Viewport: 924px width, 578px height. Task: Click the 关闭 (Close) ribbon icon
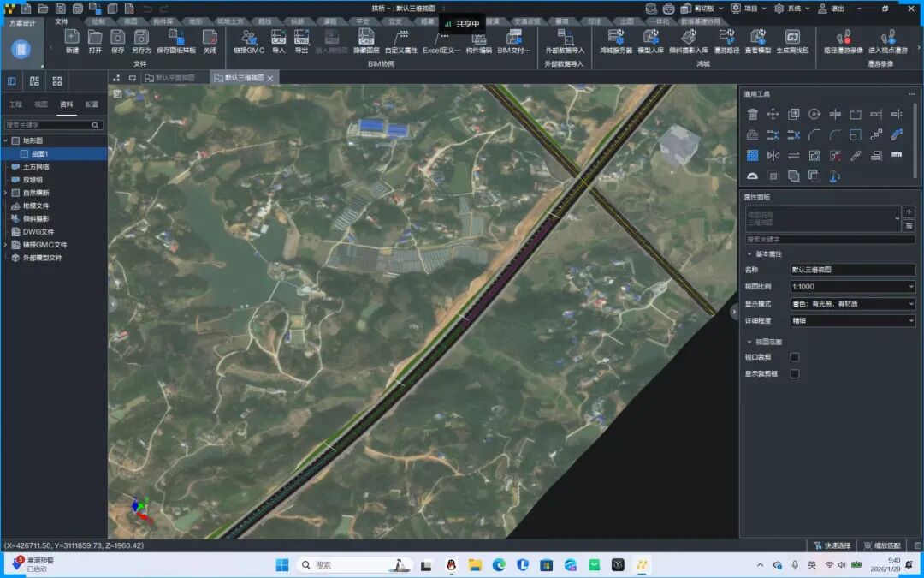click(x=210, y=37)
